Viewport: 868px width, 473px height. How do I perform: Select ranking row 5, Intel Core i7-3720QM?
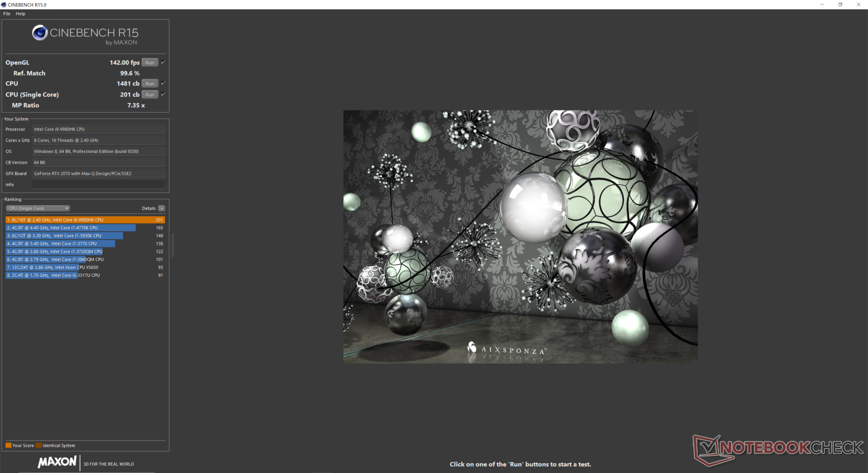tap(85, 251)
